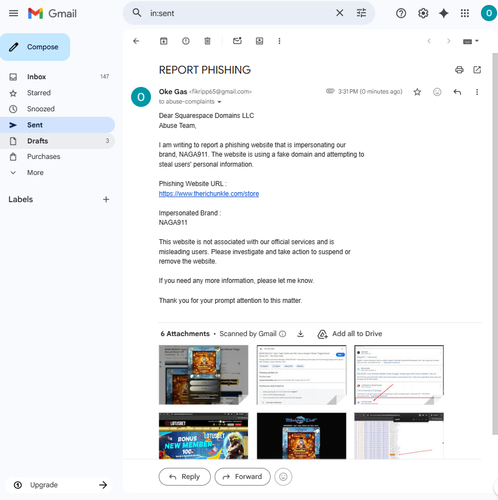
Task: Open the Inbox folder
Action: pos(57,77)
